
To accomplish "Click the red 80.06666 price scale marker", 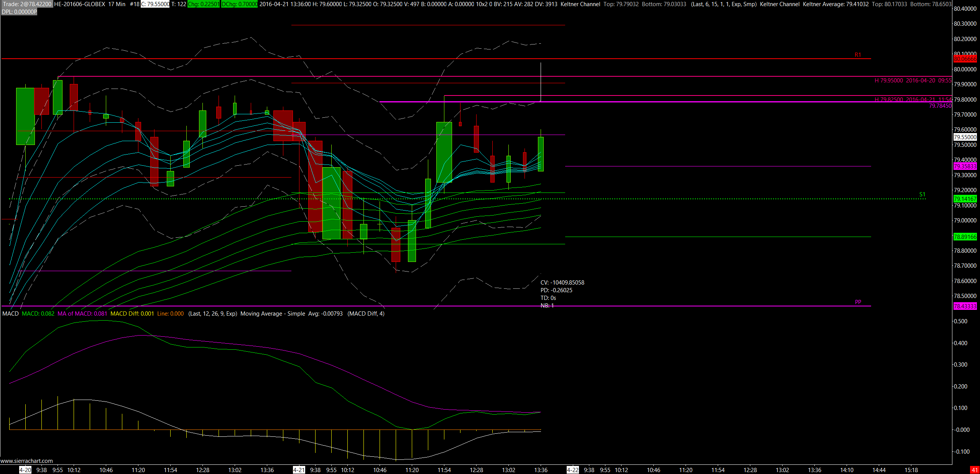I will [965, 59].
